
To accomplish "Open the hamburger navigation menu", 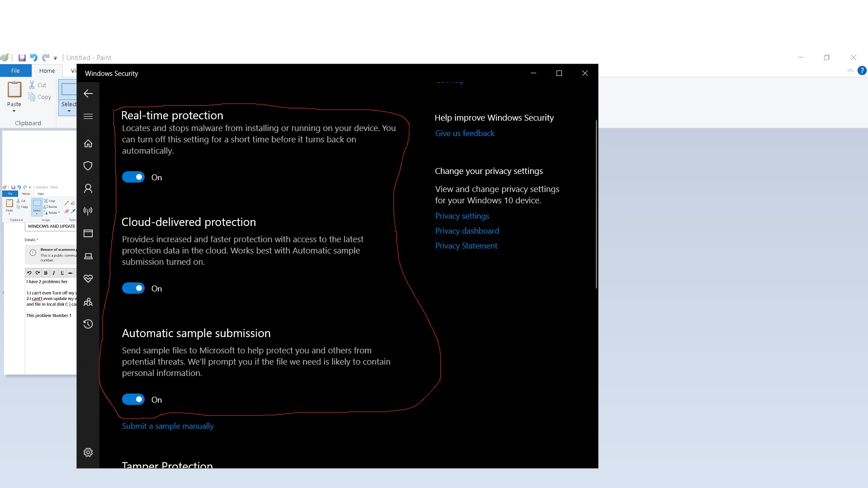I will (x=88, y=116).
